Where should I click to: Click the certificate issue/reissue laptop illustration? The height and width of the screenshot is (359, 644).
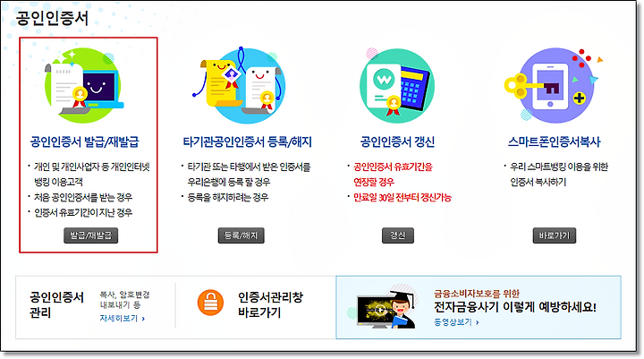click(84, 86)
